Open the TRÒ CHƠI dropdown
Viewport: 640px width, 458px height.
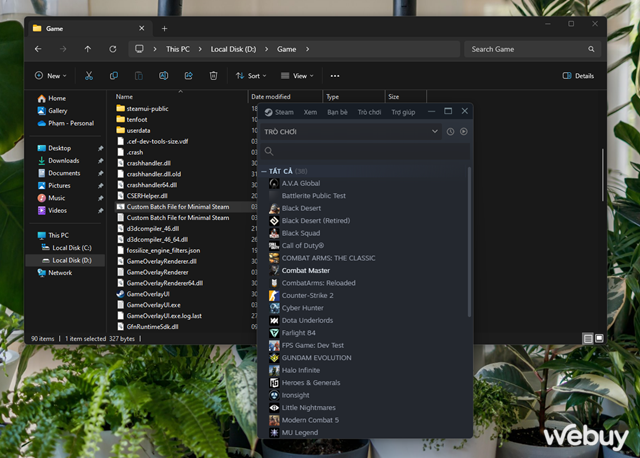[x=351, y=131]
